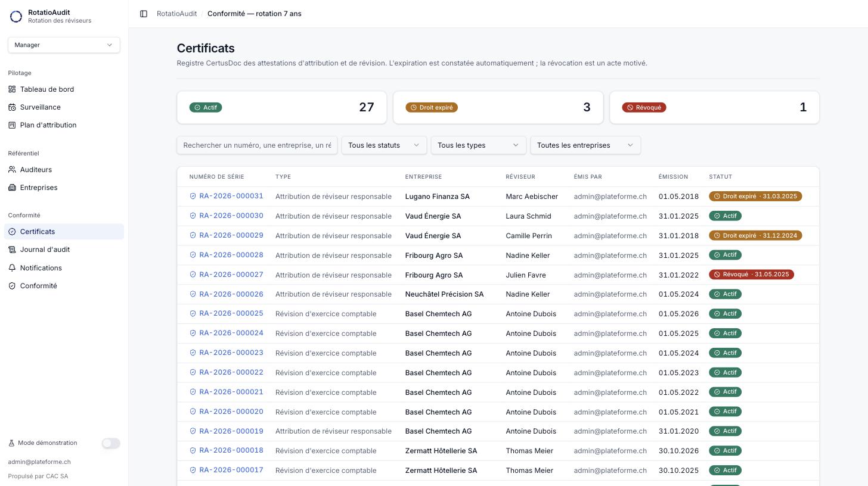Click Neuchâtel Précision SA company cell

[444, 294]
